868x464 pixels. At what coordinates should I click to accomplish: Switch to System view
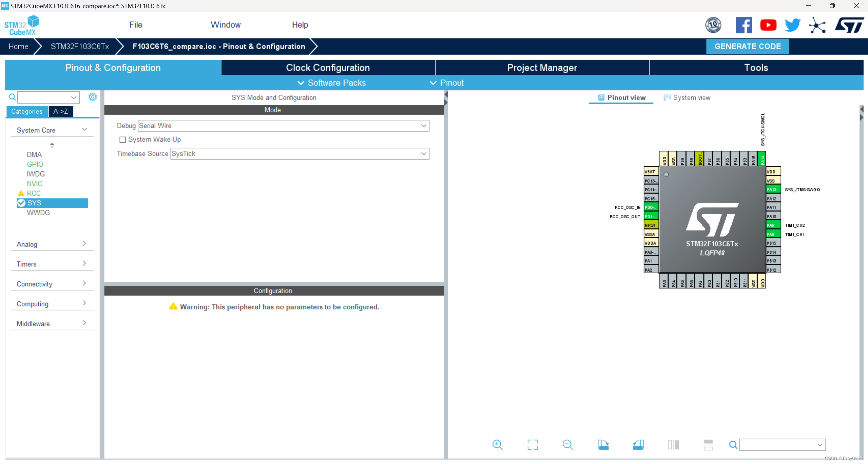click(x=687, y=97)
